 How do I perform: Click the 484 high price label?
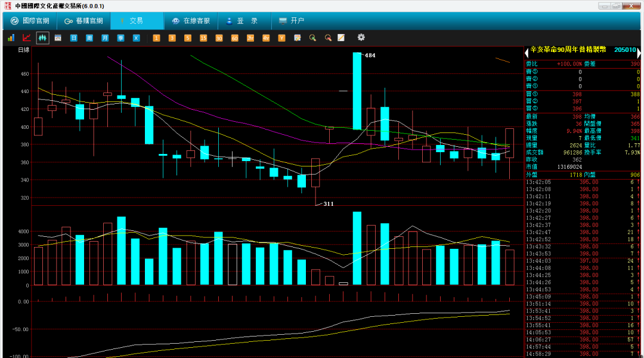(370, 55)
